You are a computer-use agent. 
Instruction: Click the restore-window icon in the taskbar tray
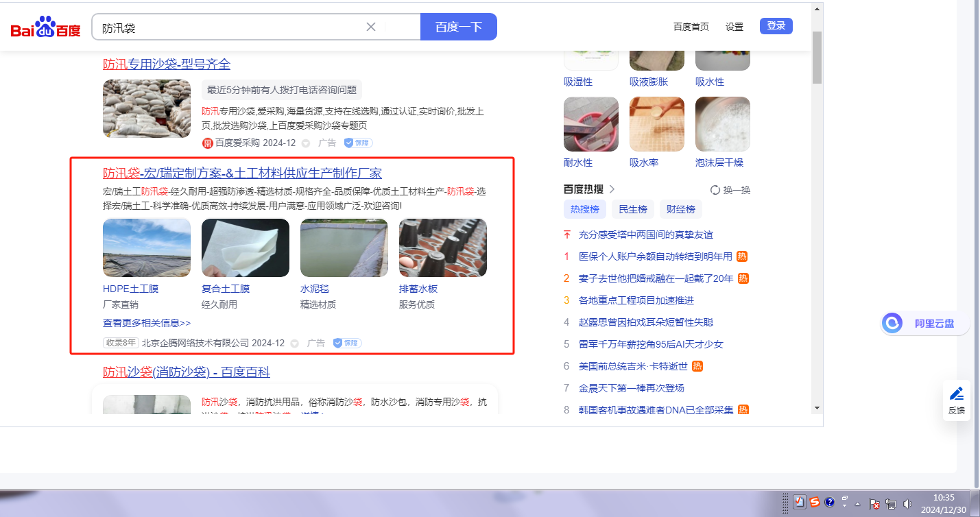pyautogui.click(x=845, y=498)
